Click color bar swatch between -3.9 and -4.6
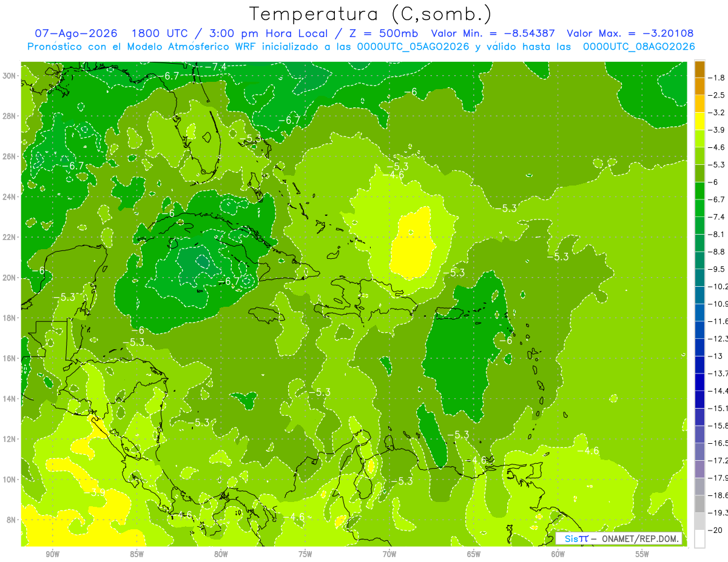Image resolution: width=728 pixels, height=562 pixels. click(x=699, y=138)
